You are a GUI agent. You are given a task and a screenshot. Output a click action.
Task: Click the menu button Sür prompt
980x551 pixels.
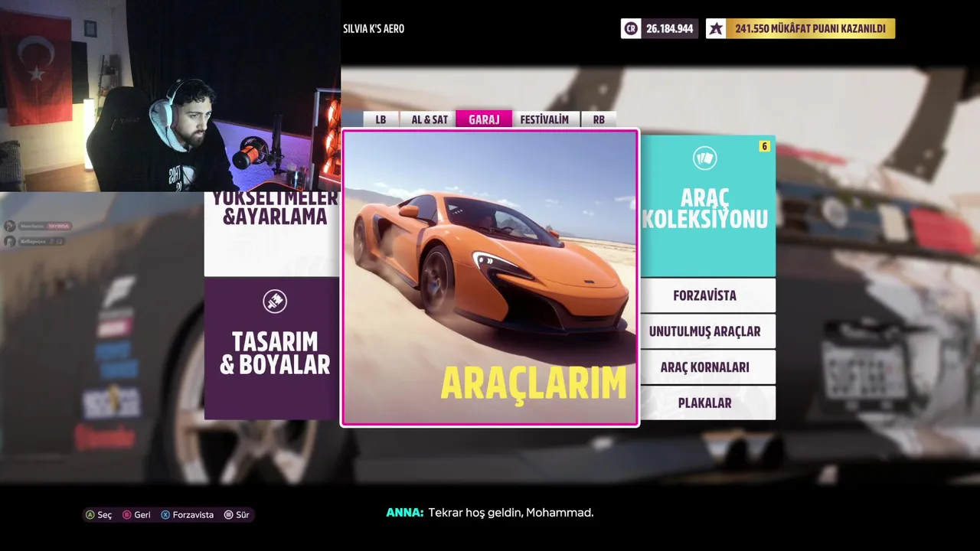pyautogui.click(x=237, y=515)
